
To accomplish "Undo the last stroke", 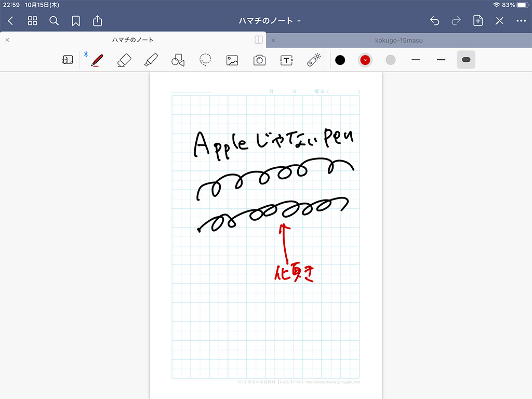I will (x=435, y=21).
